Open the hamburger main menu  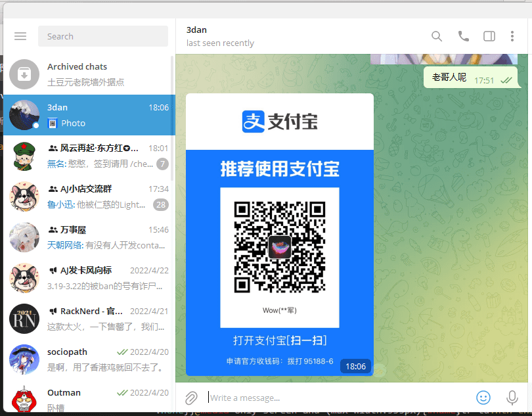point(20,37)
